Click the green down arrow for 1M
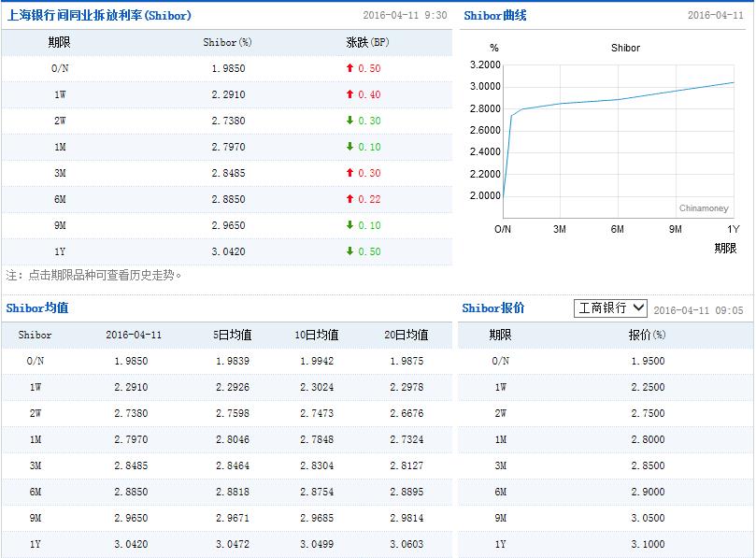 349,147
